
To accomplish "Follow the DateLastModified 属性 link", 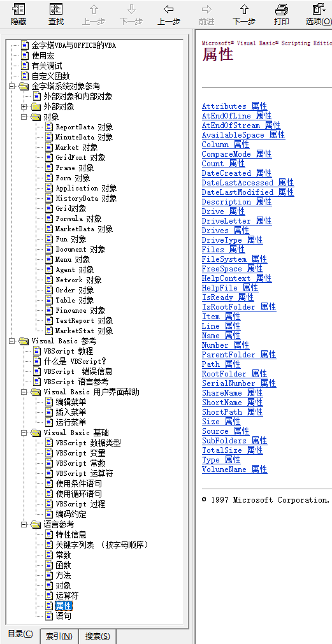I will [x=248, y=192].
